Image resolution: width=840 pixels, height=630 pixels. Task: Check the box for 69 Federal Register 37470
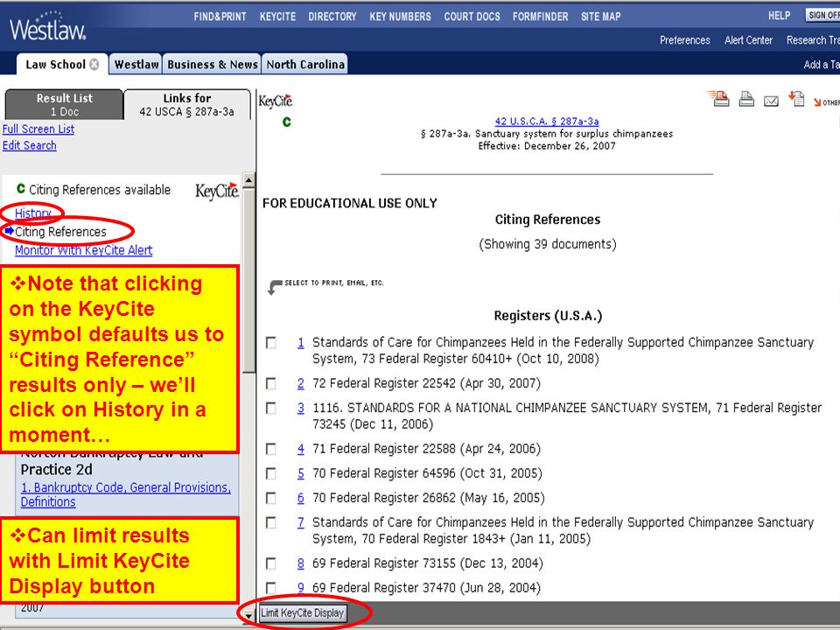pos(271,588)
